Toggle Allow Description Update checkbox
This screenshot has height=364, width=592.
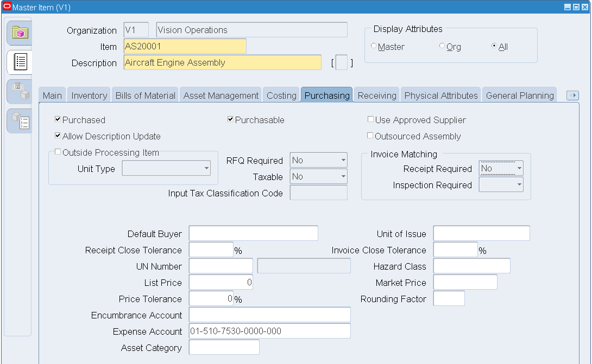58,136
